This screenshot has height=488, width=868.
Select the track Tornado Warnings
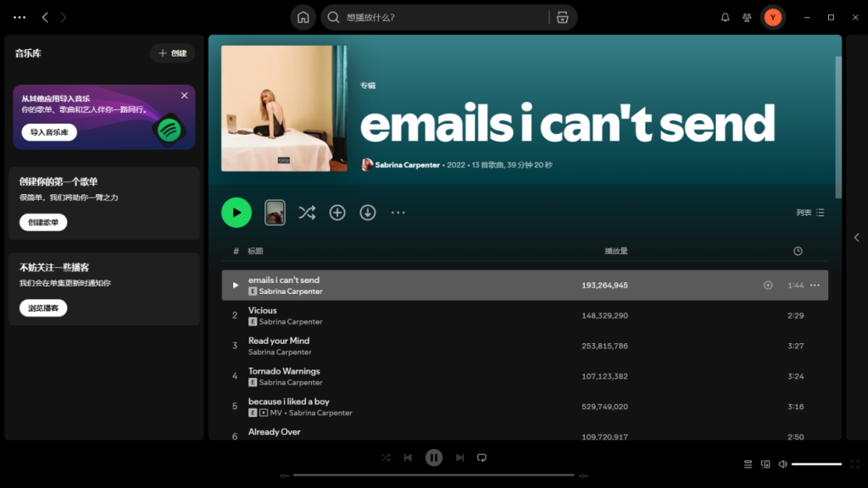(525, 377)
